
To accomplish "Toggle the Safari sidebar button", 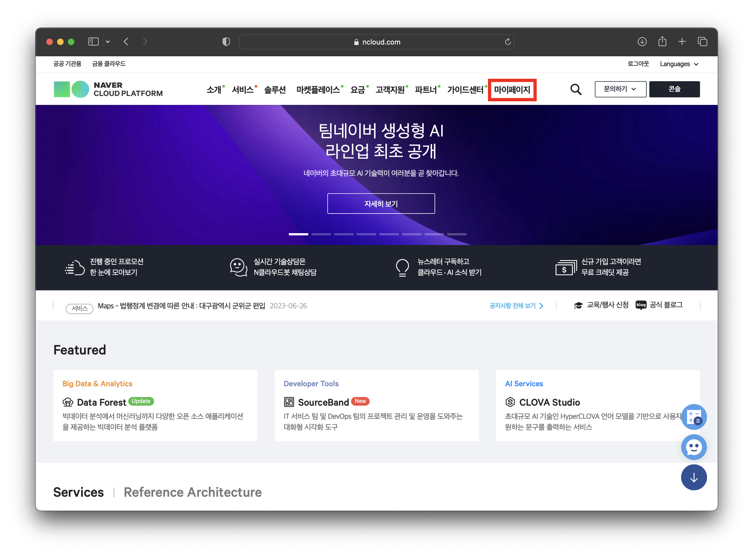I will coord(93,42).
